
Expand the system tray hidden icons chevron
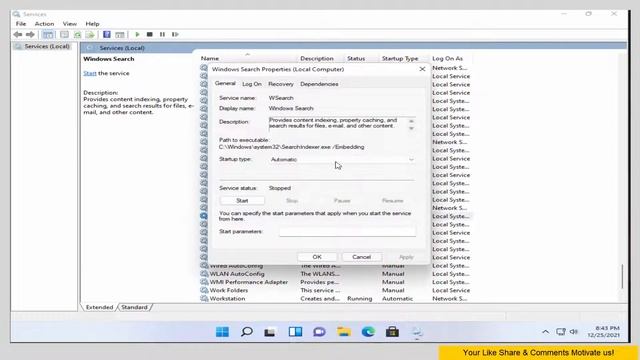tap(545, 332)
